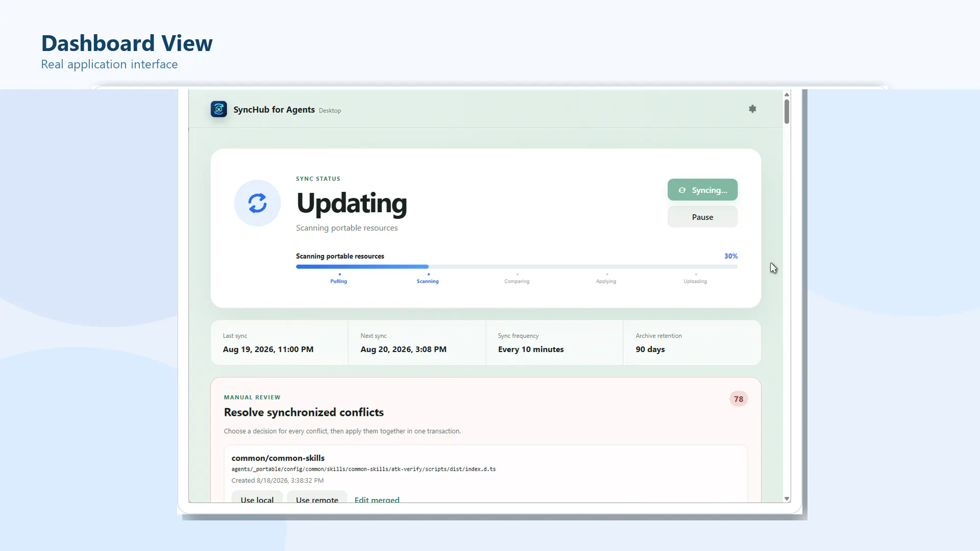
Task: Click the Desktop label beside app name
Action: coord(330,110)
